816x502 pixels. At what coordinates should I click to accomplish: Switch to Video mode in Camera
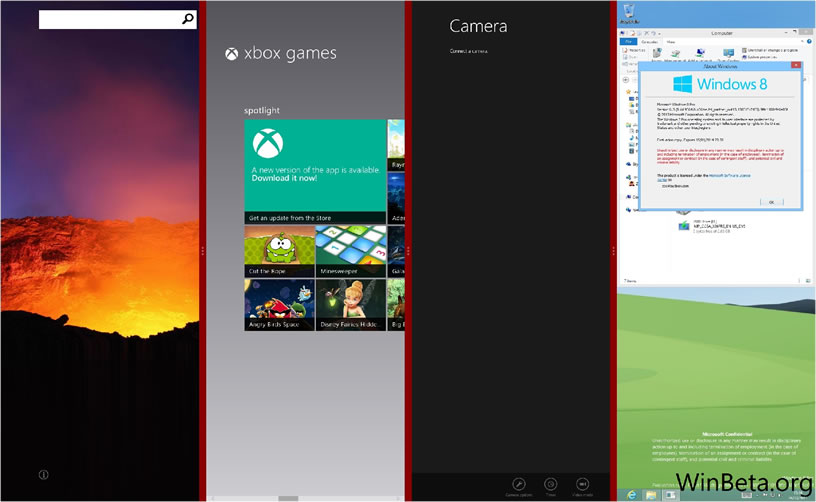582,487
